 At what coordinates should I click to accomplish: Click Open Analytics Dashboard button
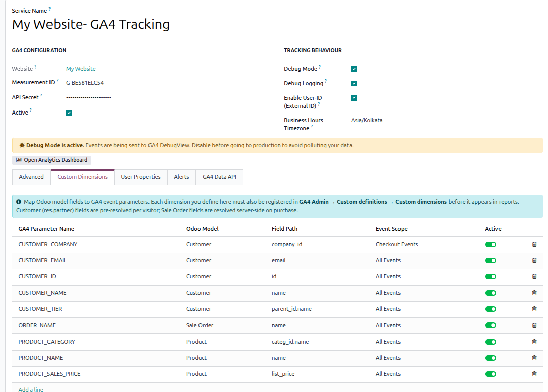(x=52, y=160)
